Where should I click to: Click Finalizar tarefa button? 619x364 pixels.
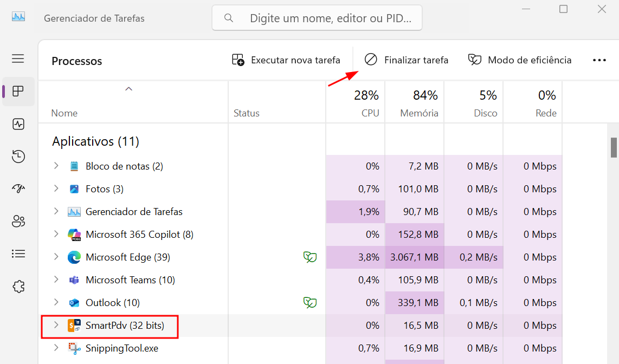point(406,60)
